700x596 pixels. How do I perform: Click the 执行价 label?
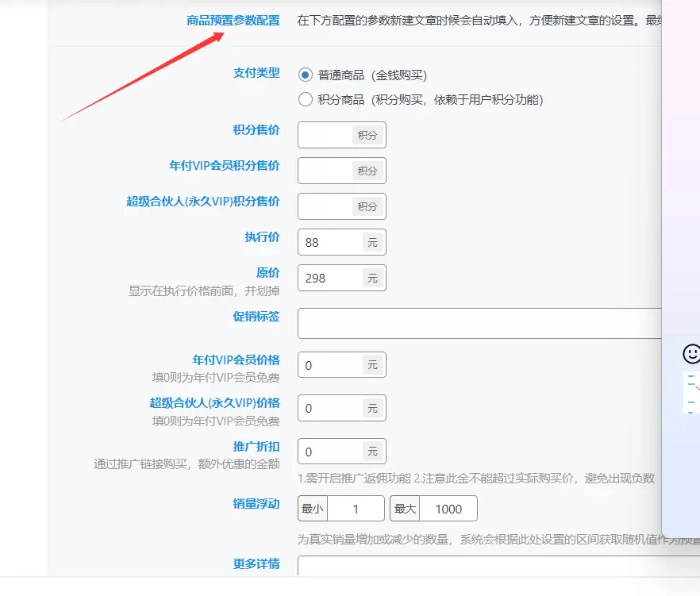pos(262,237)
